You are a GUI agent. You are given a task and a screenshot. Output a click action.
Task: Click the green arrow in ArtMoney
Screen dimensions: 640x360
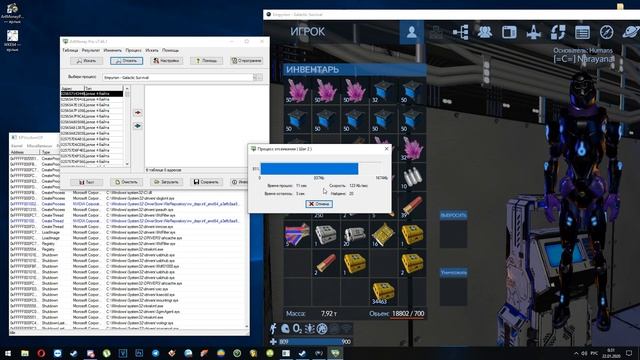[x=138, y=126]
